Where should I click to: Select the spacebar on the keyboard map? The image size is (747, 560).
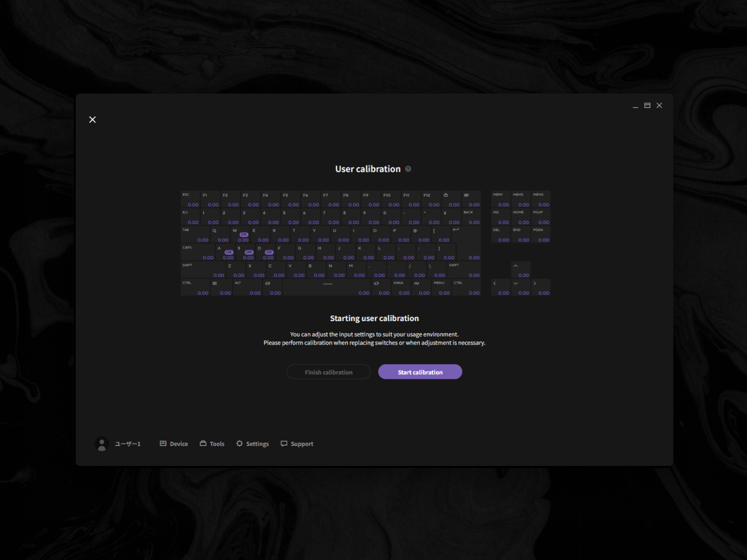point(327,287)
